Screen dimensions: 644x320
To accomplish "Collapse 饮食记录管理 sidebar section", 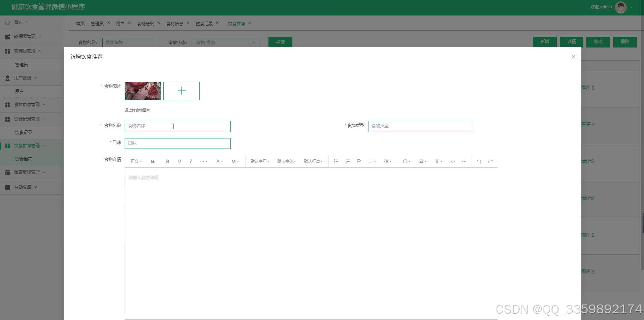I will pos(31,119).
